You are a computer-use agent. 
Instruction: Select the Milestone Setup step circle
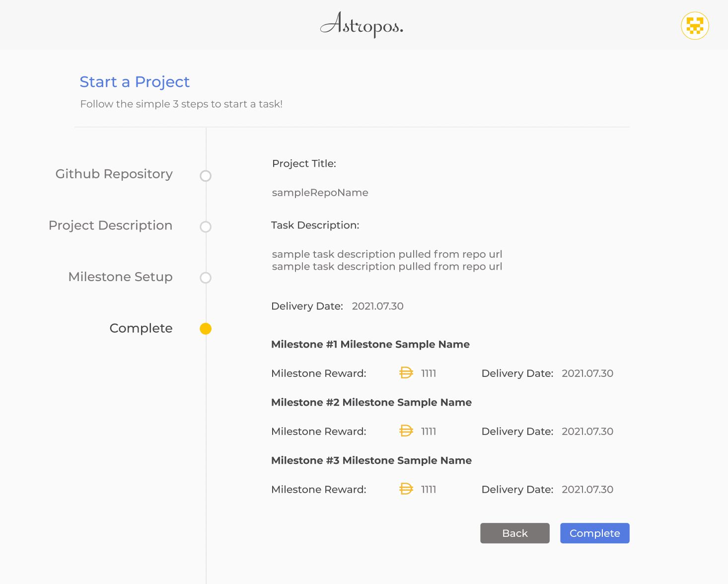[206, 278]
